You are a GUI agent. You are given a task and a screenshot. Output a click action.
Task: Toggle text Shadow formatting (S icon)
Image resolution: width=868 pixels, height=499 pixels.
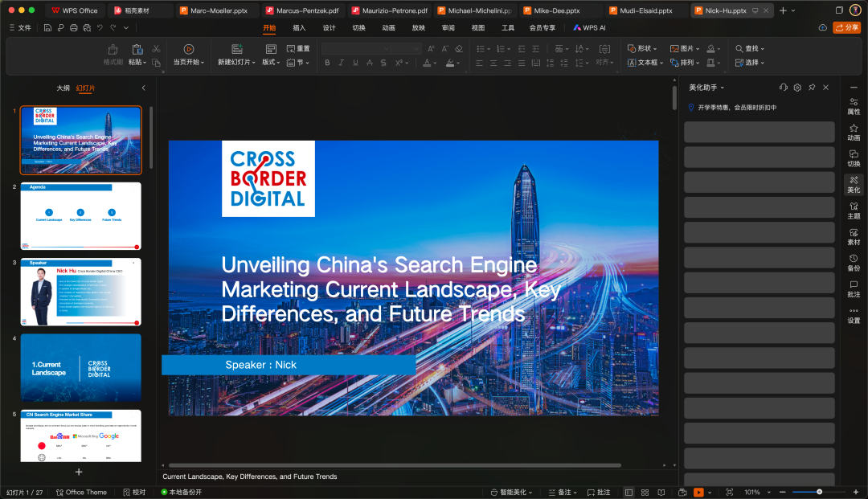pos(383,63)
